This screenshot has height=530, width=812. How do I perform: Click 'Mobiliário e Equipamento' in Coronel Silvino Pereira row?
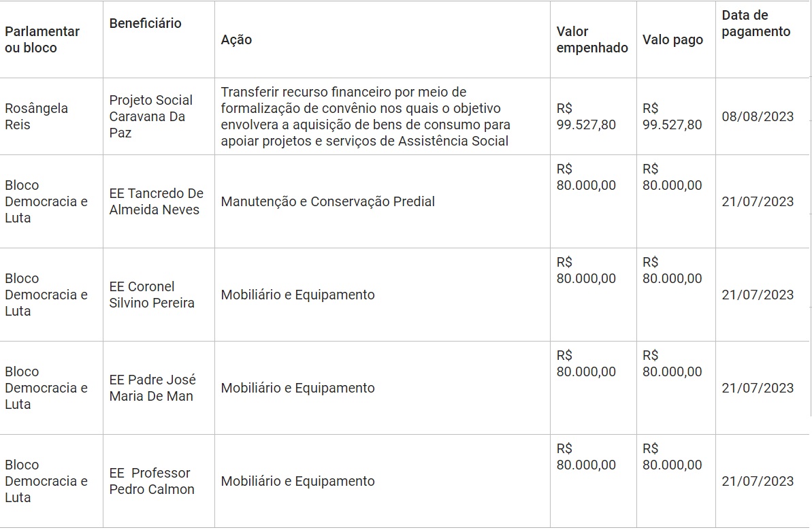click(x=297, y=295)
